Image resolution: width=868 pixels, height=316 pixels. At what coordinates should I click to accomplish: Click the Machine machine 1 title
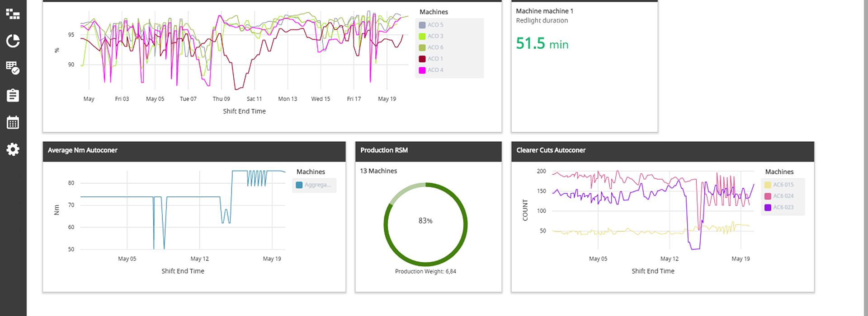point(544,11)
